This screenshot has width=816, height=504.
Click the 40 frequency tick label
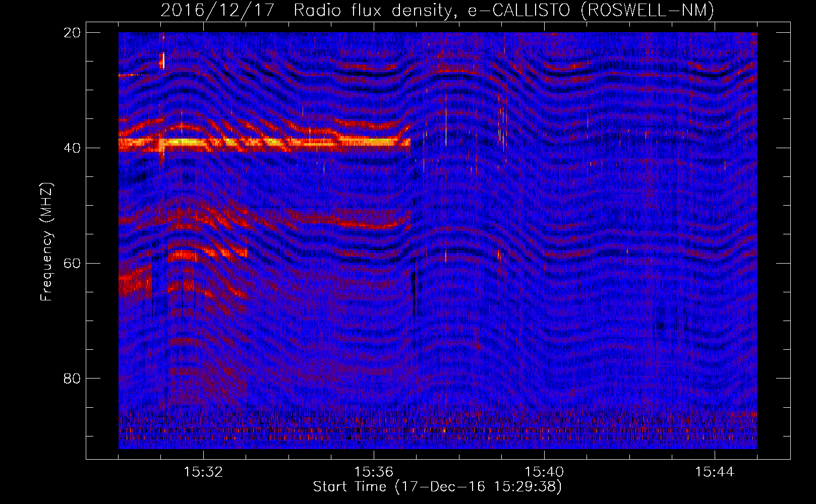pos(72,148)
